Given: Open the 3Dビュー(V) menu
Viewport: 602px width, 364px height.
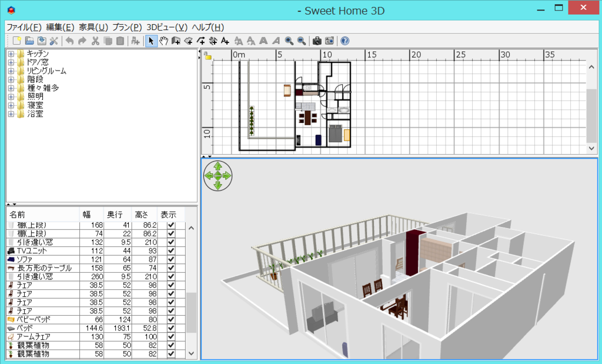Looking at the screenshot, I should [x=167, y=27].
